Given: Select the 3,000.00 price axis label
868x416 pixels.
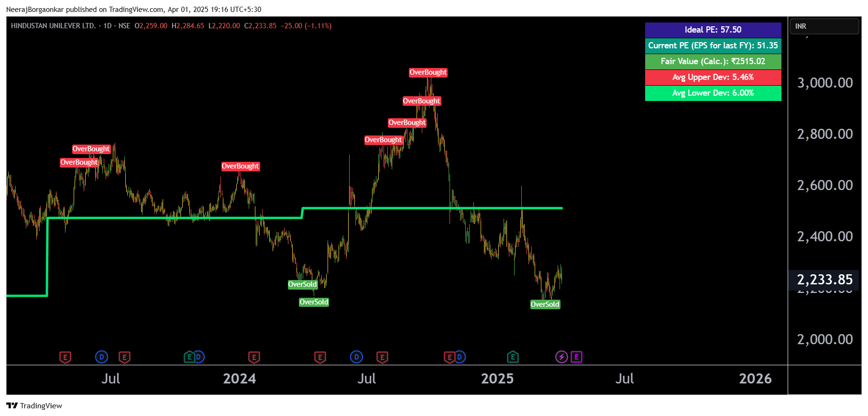Looking at the screenshot, I should (x=825, y=83).
